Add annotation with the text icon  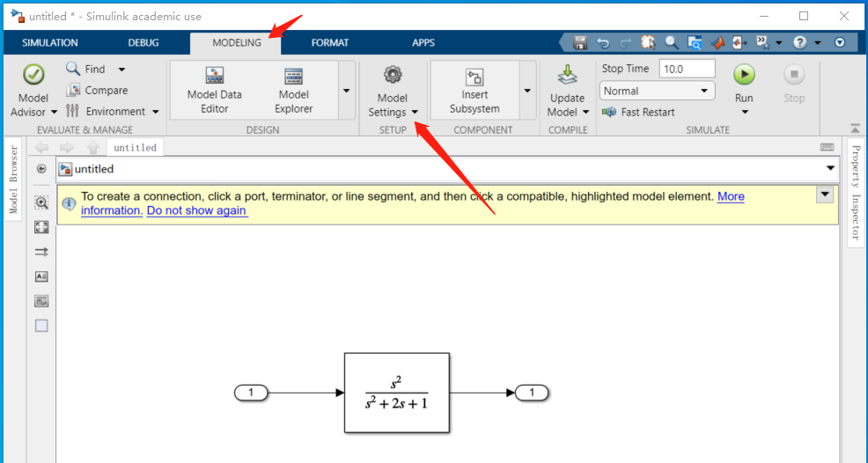point(41,276)
